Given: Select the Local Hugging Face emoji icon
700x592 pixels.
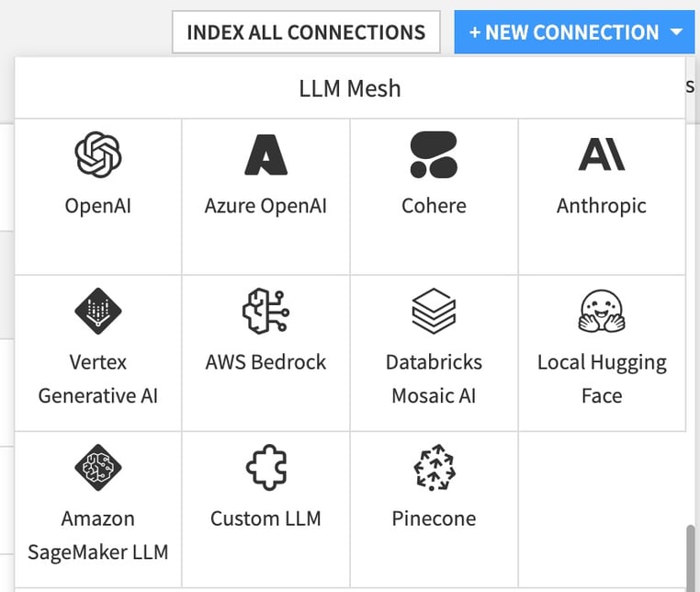Looking at the screenshot, I should click(602, 311).
